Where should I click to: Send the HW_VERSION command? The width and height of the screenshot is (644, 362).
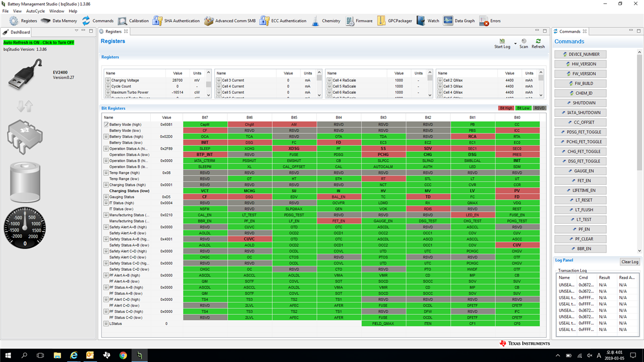pyautogui.click(x=581, y=64)
